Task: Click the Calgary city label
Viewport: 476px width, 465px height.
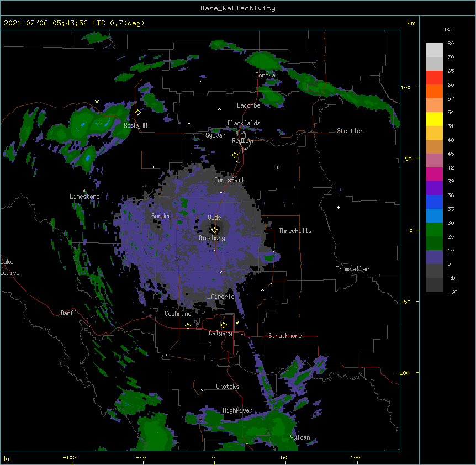Action: pos(220,333)
